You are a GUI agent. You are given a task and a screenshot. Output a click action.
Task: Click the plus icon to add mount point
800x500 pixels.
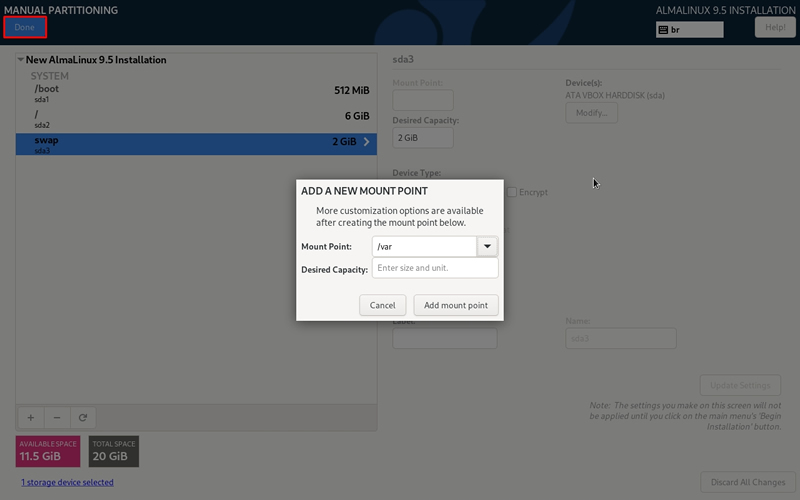[x=31, y=418]
